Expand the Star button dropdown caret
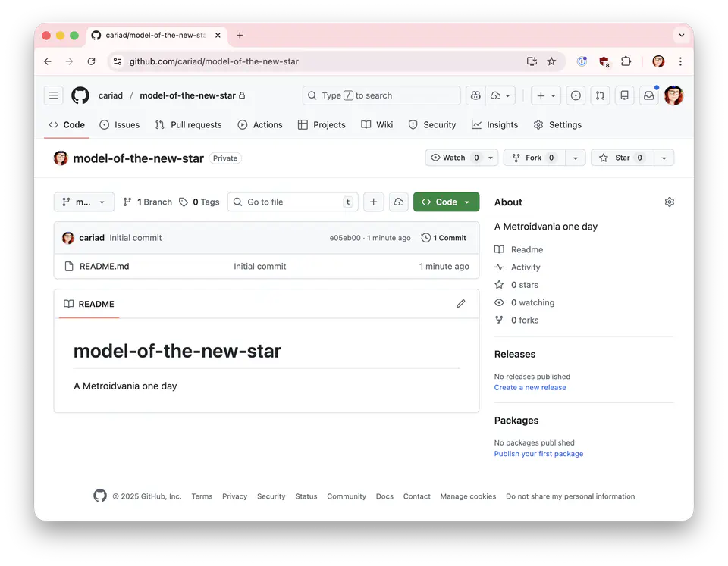The height and width of the screenshot is (566, 728). point(664,157)
